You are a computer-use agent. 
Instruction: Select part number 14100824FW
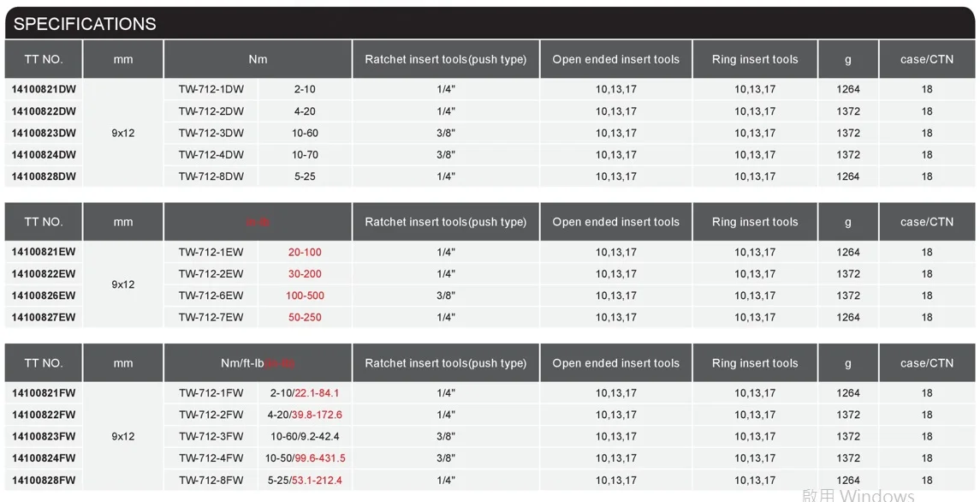44,458
